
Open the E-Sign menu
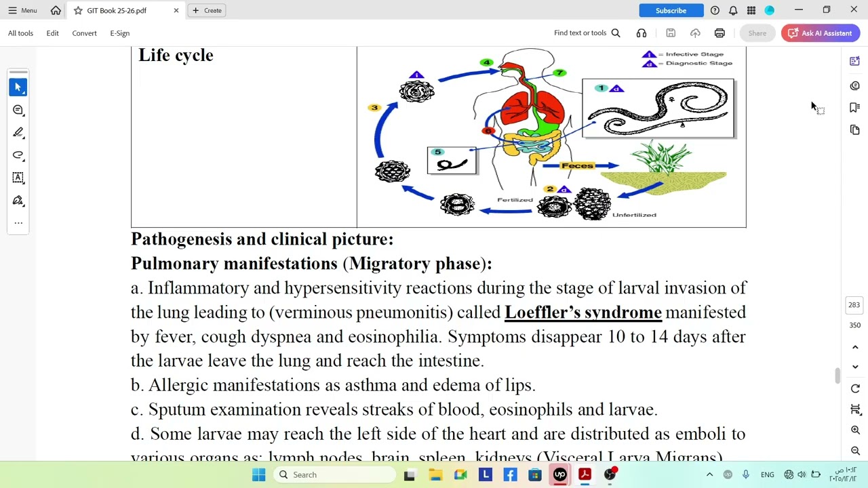coord(119,33)
